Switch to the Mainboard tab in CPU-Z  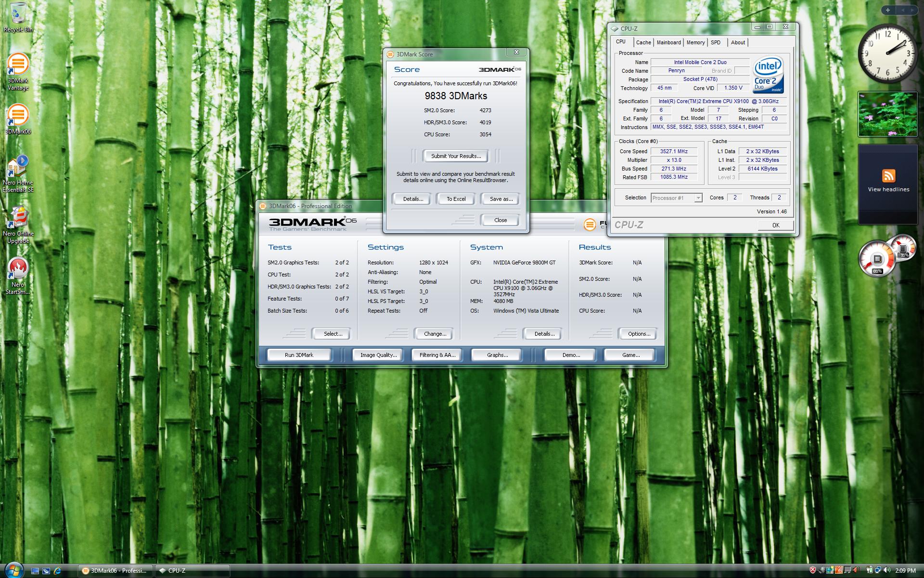click(x=668, y=42)
